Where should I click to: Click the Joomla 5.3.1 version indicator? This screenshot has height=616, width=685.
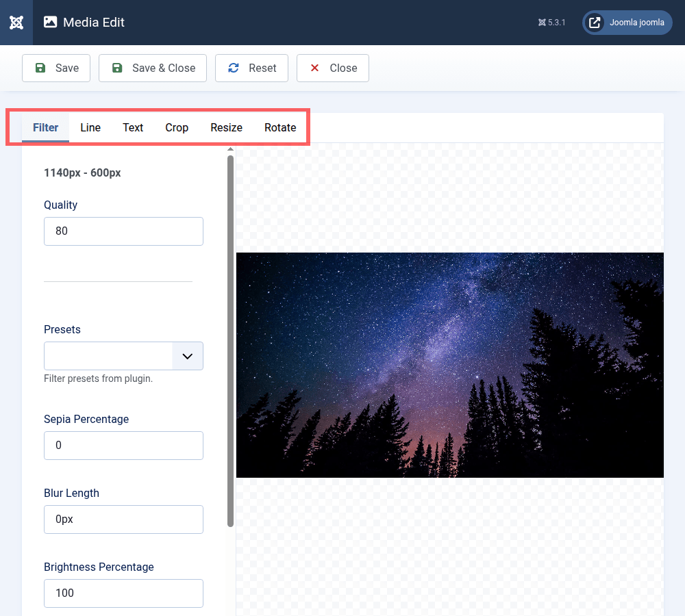551,23
